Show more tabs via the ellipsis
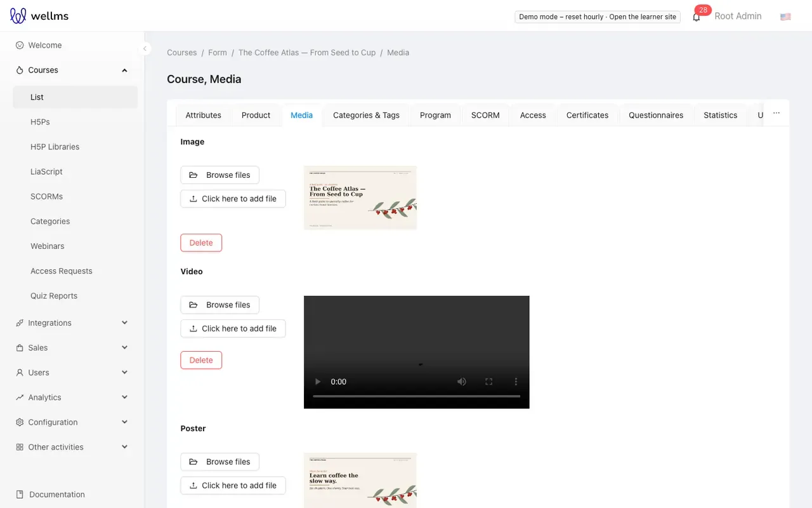The image size is (812, 508). tap(776, 114)
